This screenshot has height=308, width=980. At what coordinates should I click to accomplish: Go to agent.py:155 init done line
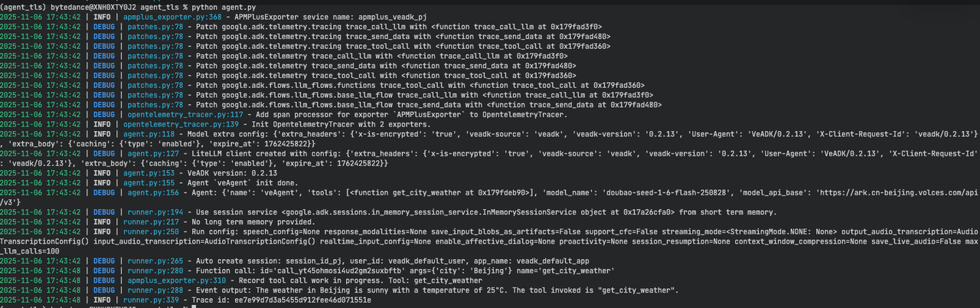click(147, 183)
